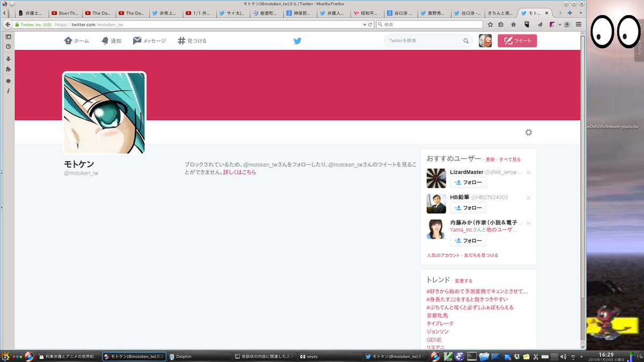Click the モトケン profile avatar image

click(105, 113)
